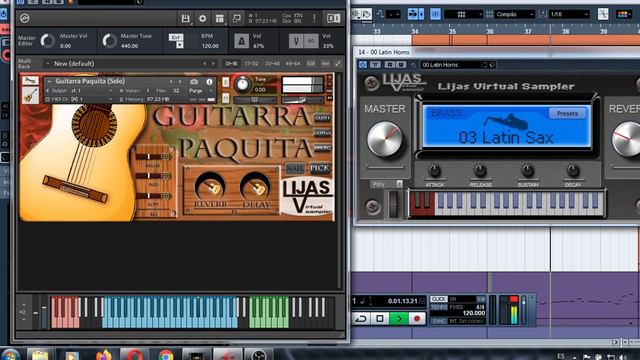Viewport: 640px width, 360px height.
Task: Click the snapshot camera icon
Action: (x=194, y=82)
